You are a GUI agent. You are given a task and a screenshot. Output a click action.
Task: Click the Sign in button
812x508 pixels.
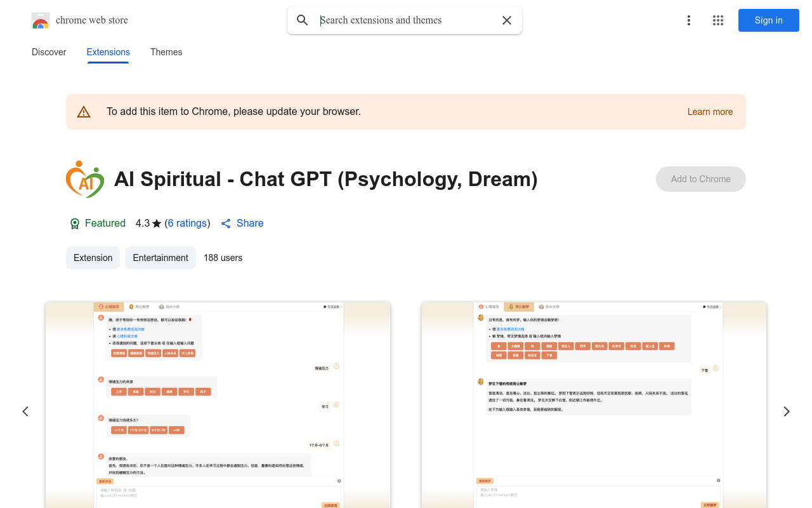click(x=769, y=20)
